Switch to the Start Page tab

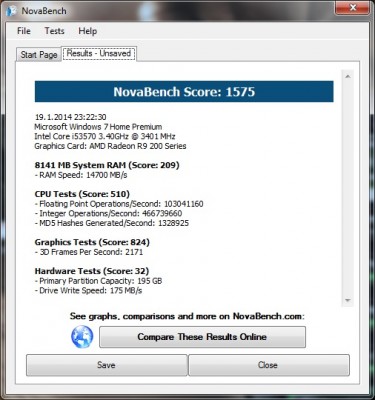pos(39,54)
